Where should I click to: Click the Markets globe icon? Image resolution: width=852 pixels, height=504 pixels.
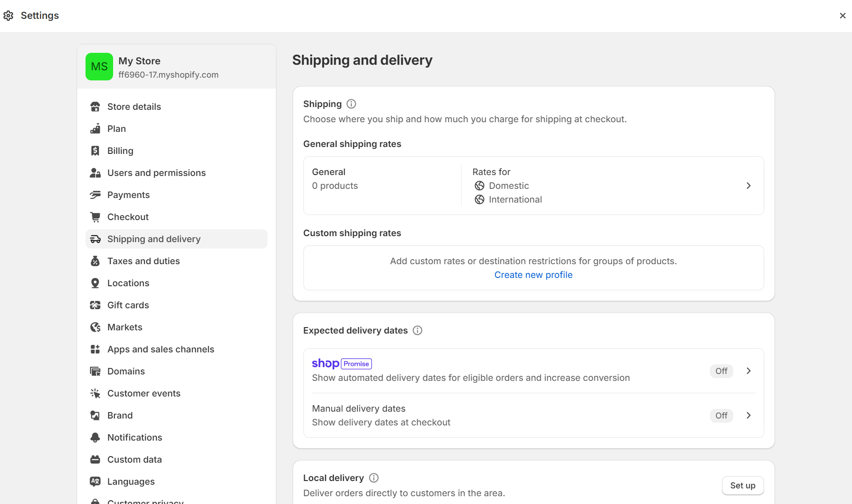click(95, 327)
